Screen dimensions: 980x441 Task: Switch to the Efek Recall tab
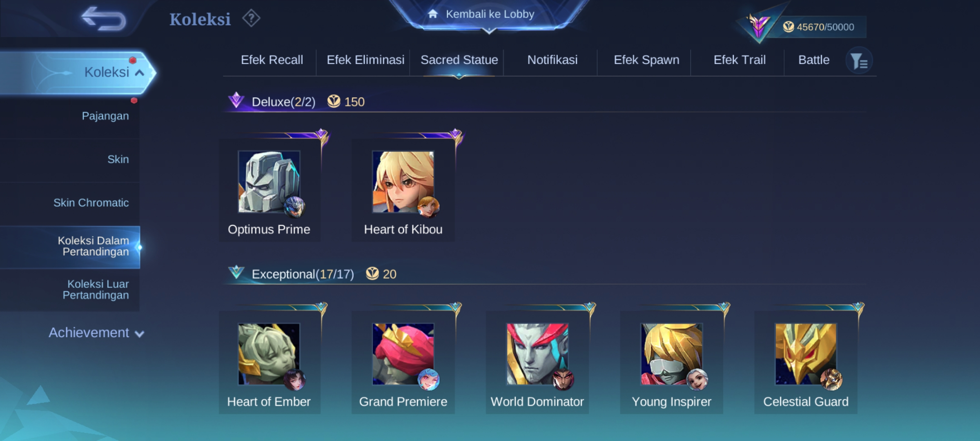(272, 60)
